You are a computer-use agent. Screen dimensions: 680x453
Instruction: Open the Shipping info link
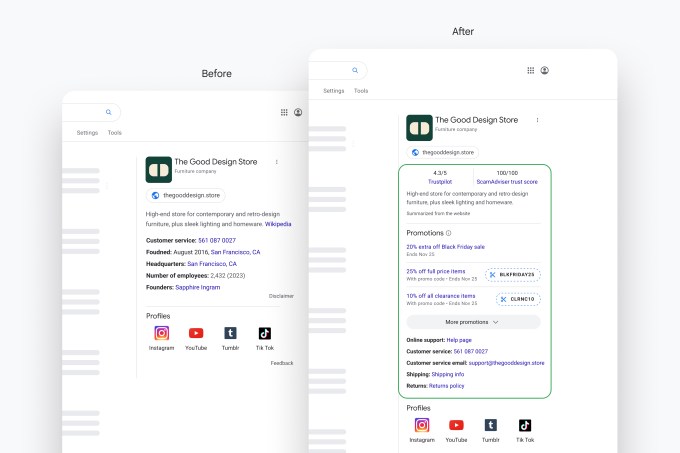click(x=448, y=375)
